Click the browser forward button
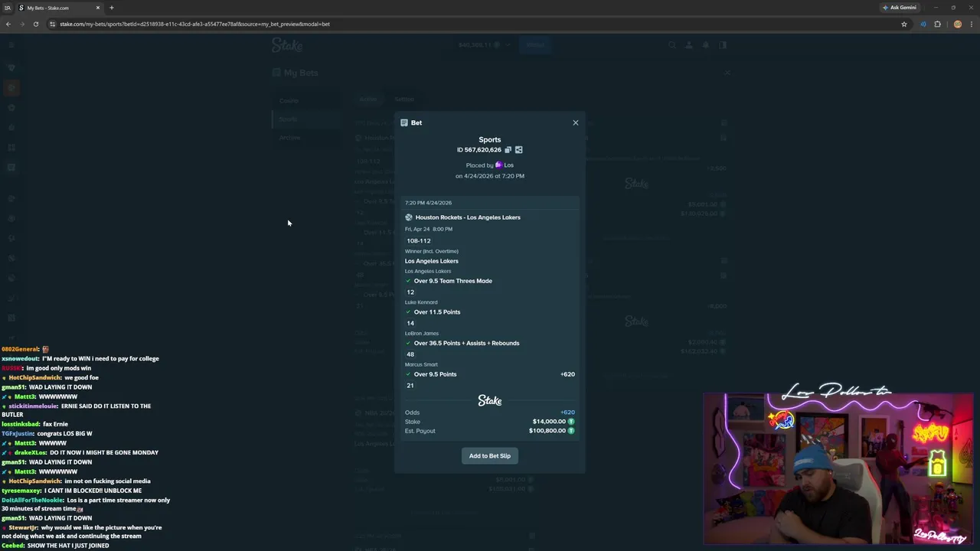The width and height of the screenshot is (980, 551). click(x=21, y=24)
